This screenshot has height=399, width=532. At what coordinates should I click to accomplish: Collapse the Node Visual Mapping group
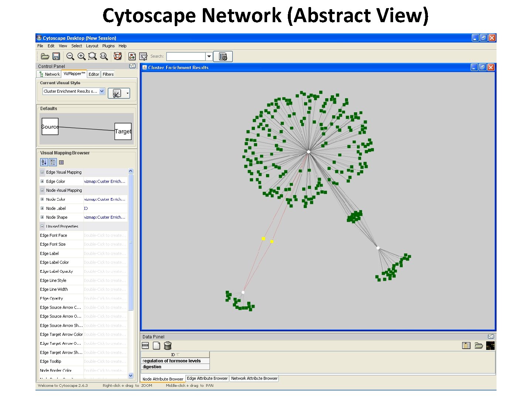(42, 190)
